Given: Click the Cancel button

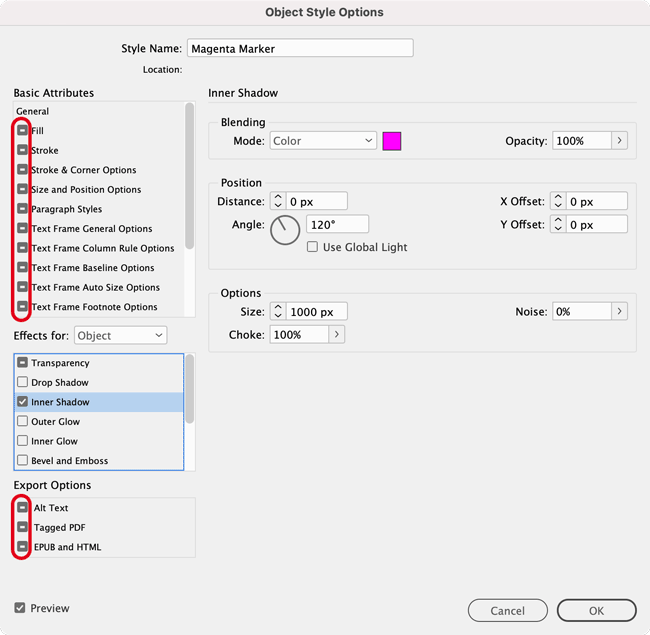Looking at the screenshot, I should click(x=508, y=610).
